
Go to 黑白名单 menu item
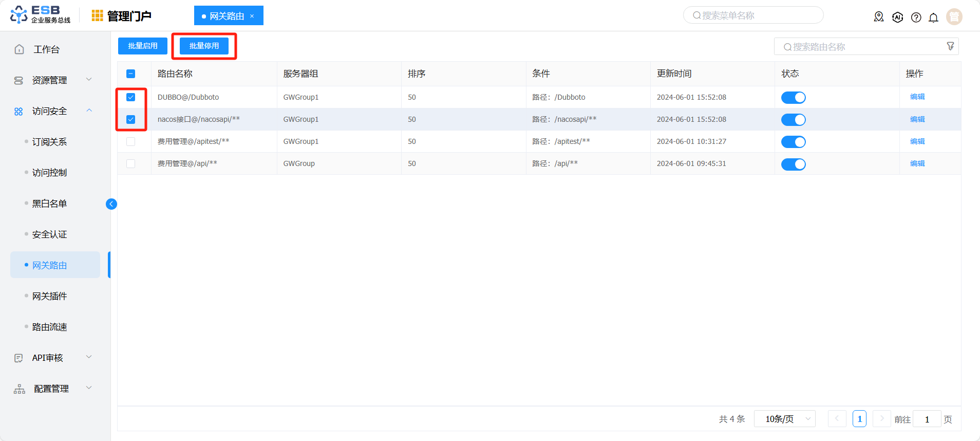coord(50,204)
